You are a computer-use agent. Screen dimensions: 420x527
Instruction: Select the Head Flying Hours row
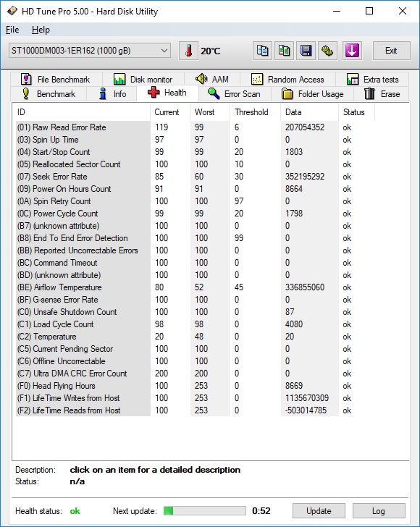(195, 386)
